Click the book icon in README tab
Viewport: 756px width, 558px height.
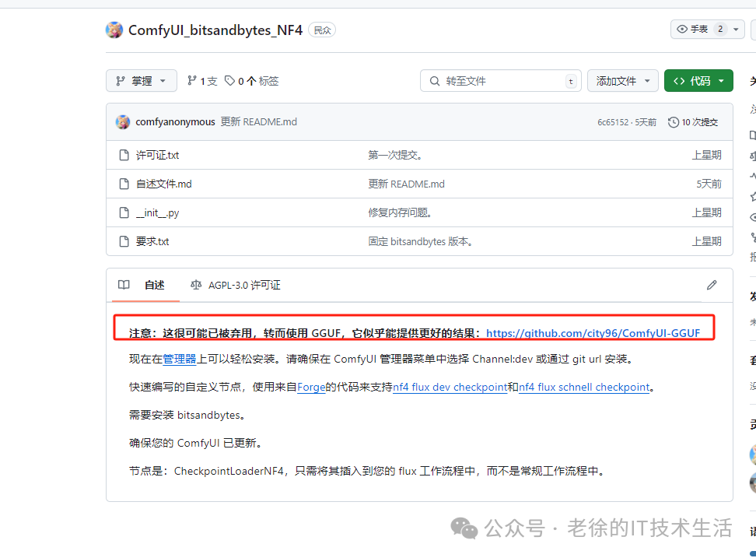click(124, 285)
